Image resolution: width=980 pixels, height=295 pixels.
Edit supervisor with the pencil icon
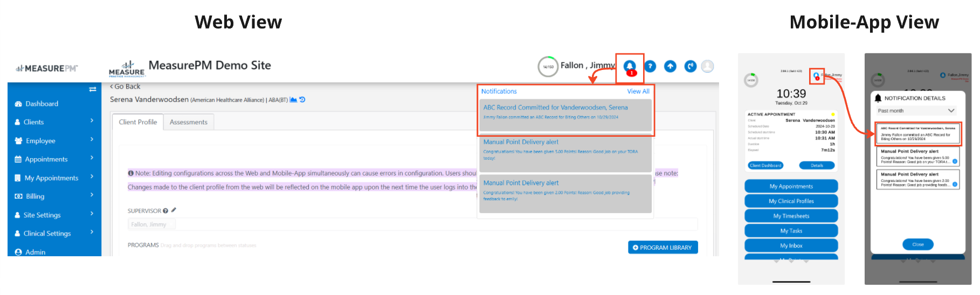(x=174, y=210)
